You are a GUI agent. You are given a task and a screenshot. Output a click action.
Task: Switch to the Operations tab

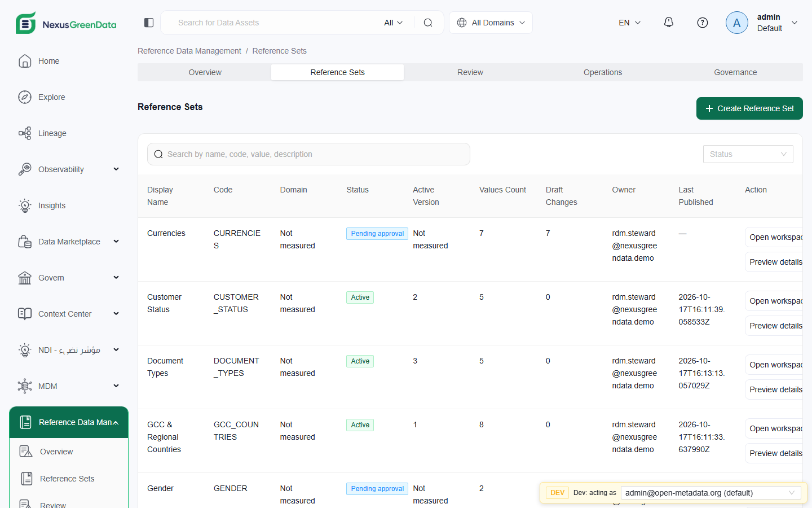pyautogui.click(x=603, y=72)
